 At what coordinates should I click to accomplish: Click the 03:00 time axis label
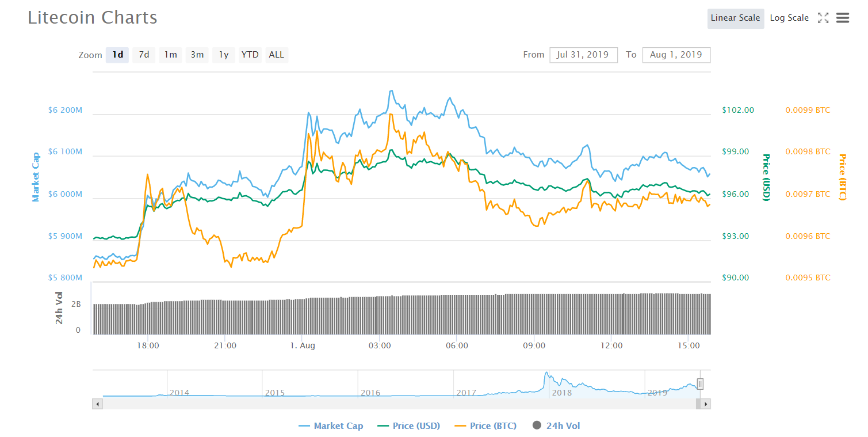click(380, 345)
